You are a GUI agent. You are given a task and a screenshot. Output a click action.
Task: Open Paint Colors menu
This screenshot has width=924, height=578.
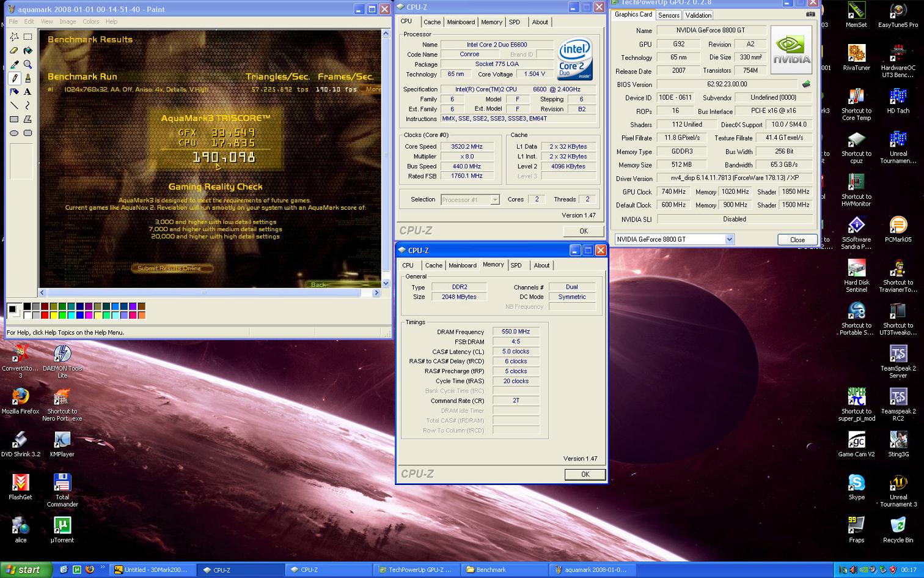(91, 21)
